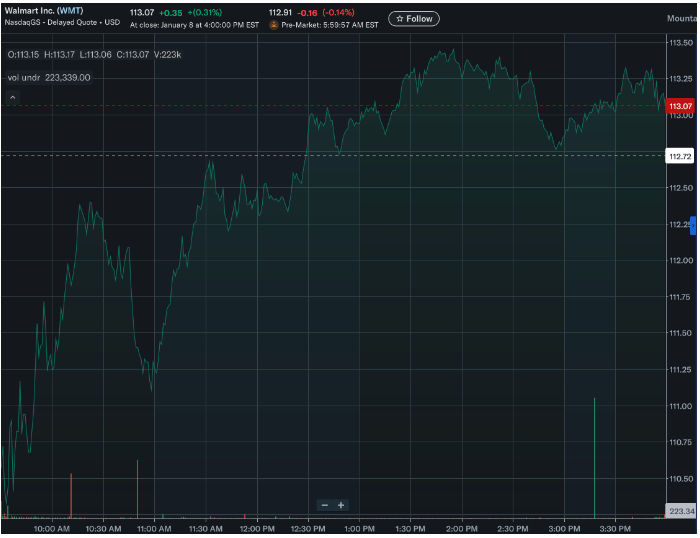The width and height of the screenshot is (700, 538).
Task: Click the 113.50 price axis label
Action: [681, 43]
